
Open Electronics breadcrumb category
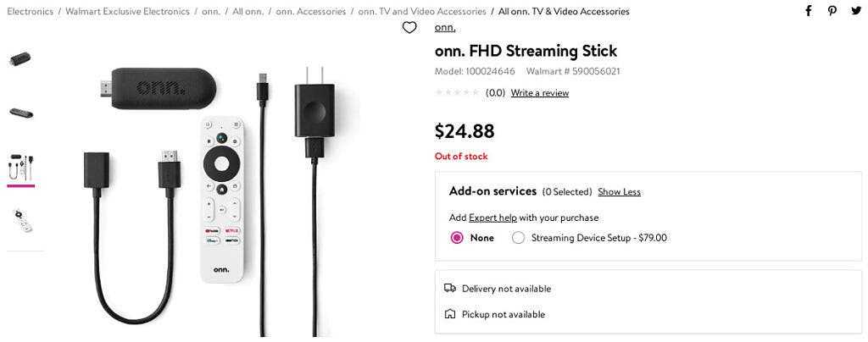coord(30,11)
